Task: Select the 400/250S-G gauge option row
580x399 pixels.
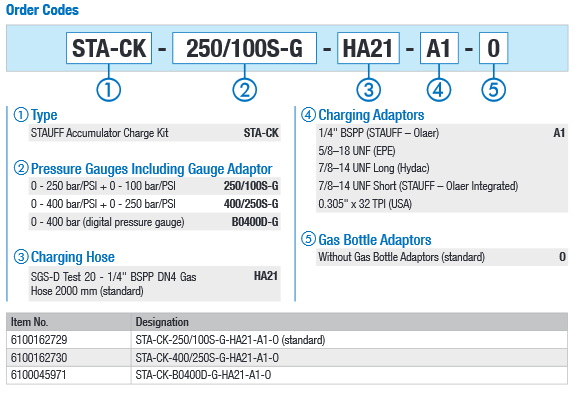Action: (x=155, y=204)
